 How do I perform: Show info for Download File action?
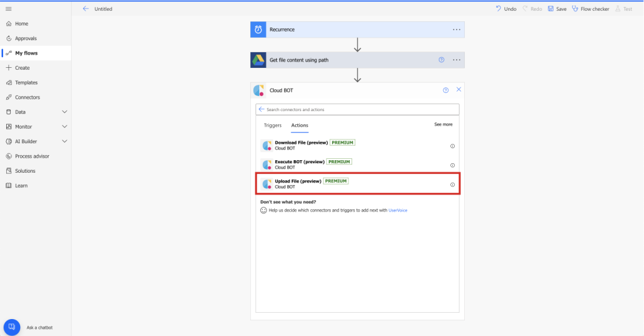[453, 146]
